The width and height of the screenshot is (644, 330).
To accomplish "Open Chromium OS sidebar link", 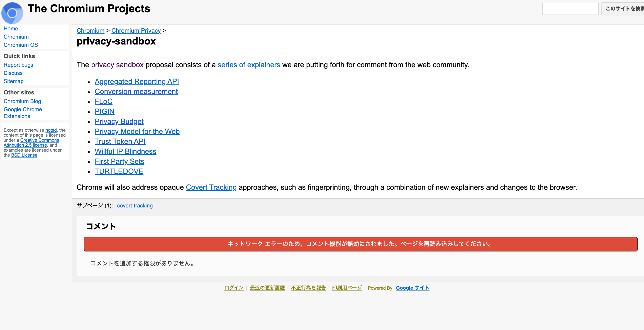I will tap(21, 45).
